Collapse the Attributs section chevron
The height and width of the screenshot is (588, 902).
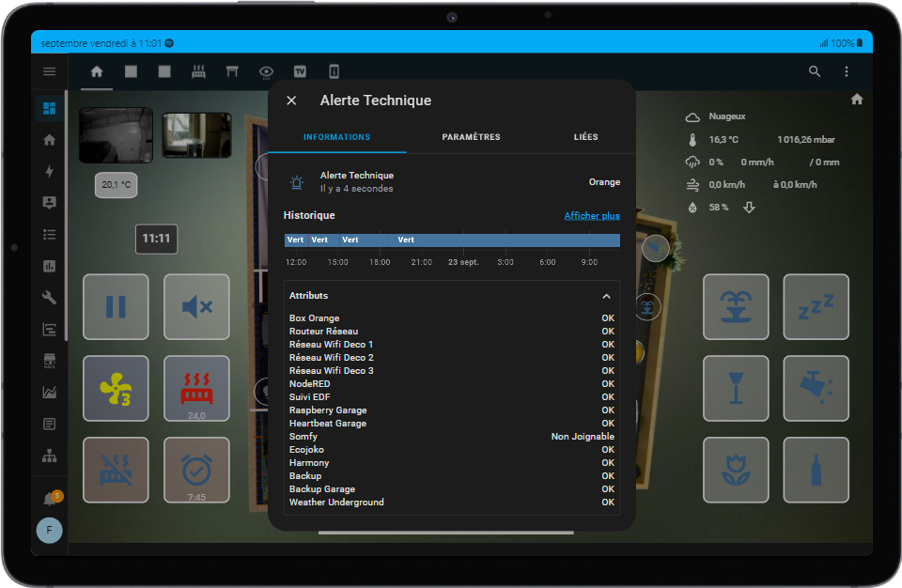(606, 296)
